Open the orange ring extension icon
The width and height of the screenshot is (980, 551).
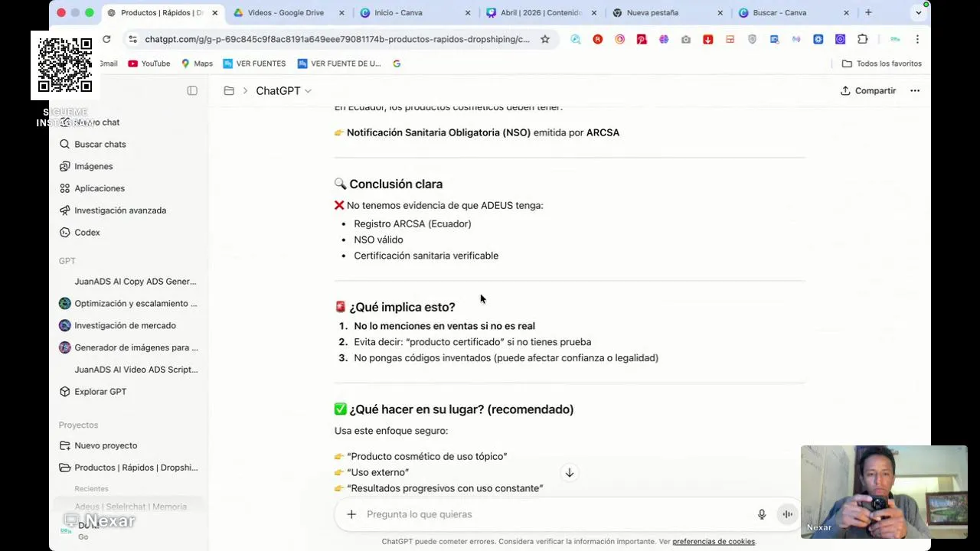620,39
